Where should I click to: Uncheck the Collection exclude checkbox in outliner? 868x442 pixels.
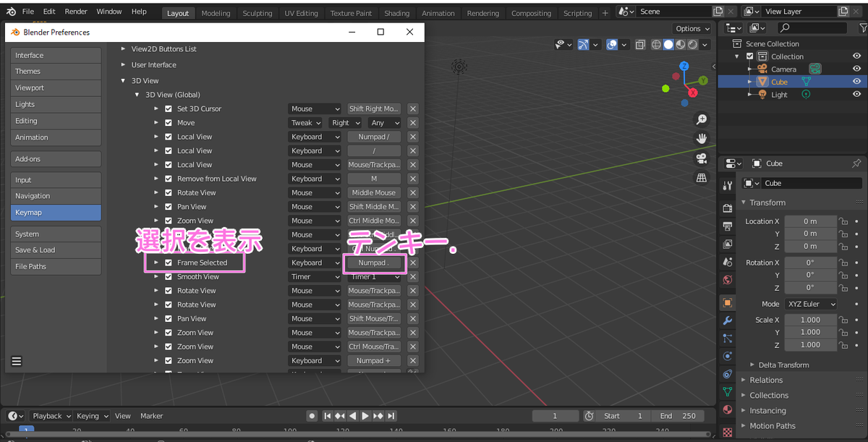point(749,56)
